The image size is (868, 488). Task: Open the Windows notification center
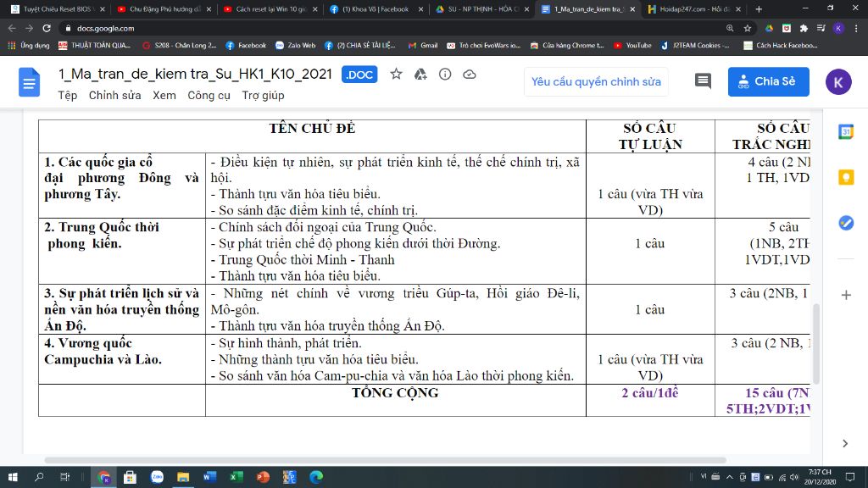tap(851, 477)
